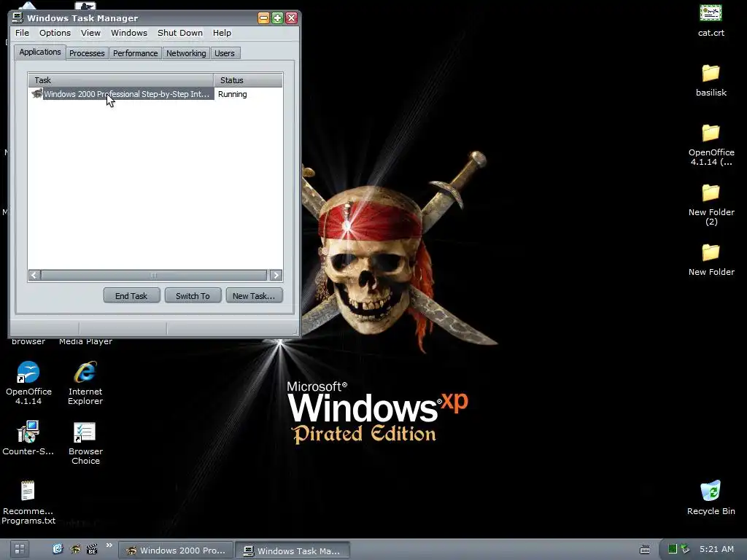Viewport: 747px width, 560px height.
Task: Click the green CPU usage tray icon
Action: click(672, 549)
